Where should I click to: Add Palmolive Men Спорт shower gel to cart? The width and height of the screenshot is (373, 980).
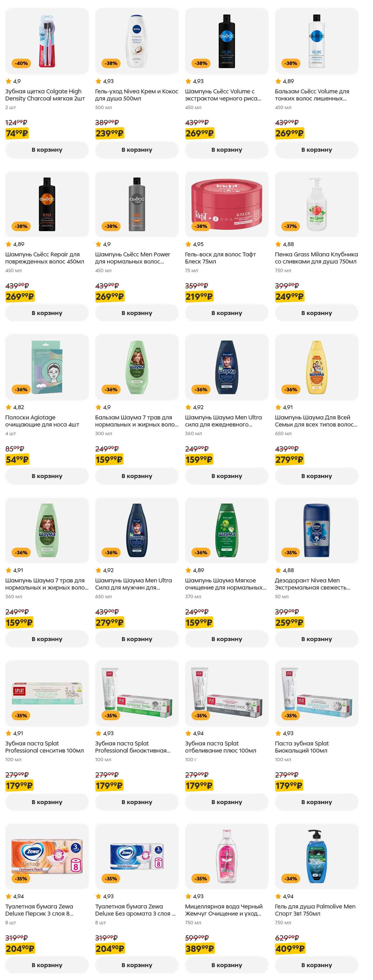coord(316,965)
